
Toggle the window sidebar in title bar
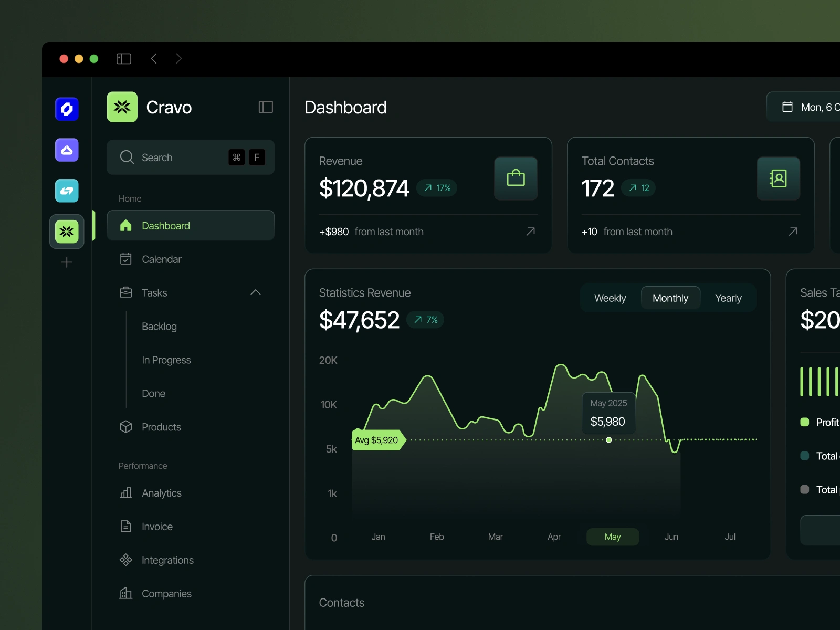124,59
